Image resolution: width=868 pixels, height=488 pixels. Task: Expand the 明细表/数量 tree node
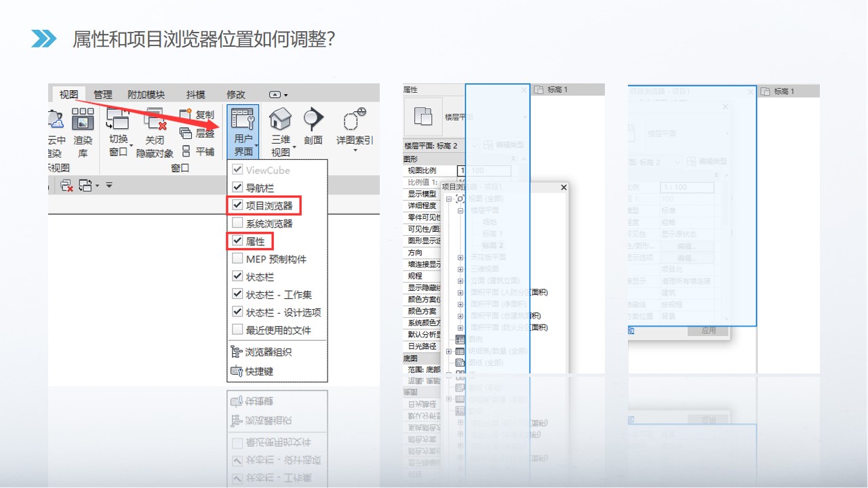(449, 351)
